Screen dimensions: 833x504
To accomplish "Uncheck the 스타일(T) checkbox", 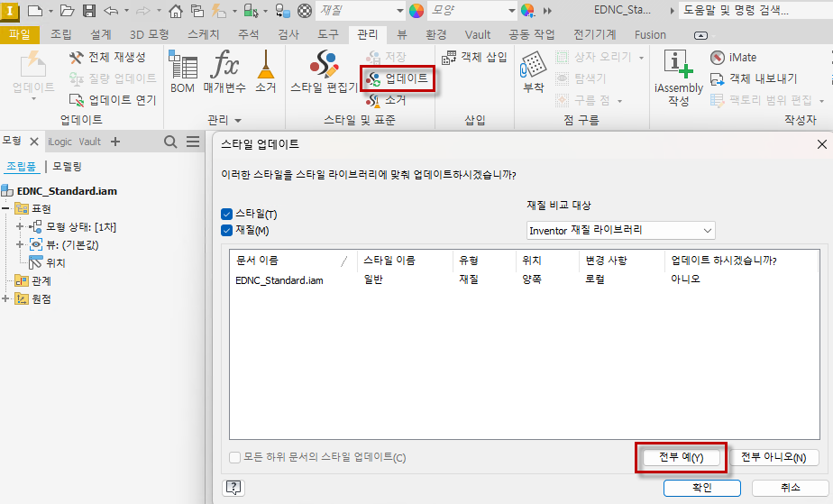I will 227,215.
